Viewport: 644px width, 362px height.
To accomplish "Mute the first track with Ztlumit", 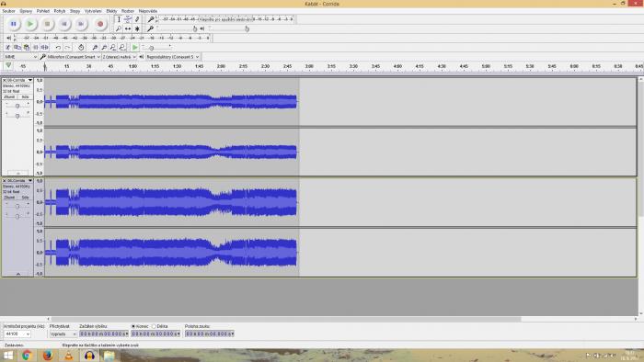I will tap(9, 97).
